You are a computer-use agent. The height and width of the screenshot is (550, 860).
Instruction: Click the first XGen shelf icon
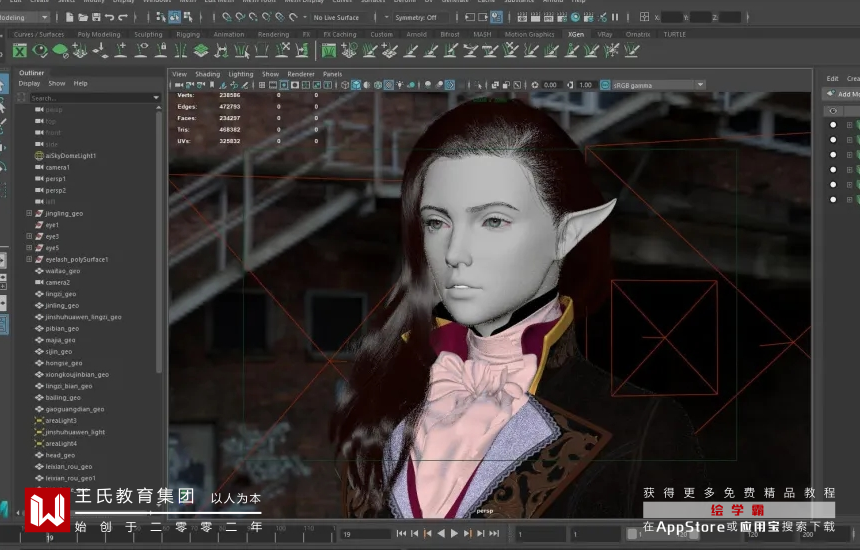(20, 51)
